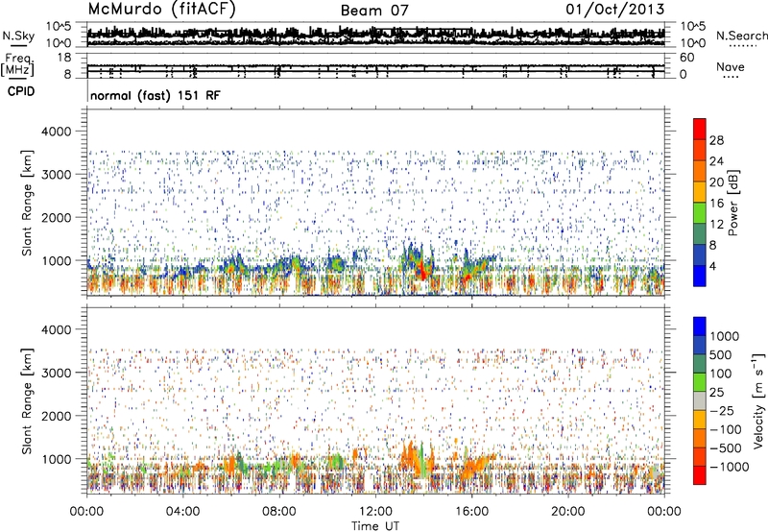Click the strong red echo near 14:00 in Power panel

click(x=421, y=271)
